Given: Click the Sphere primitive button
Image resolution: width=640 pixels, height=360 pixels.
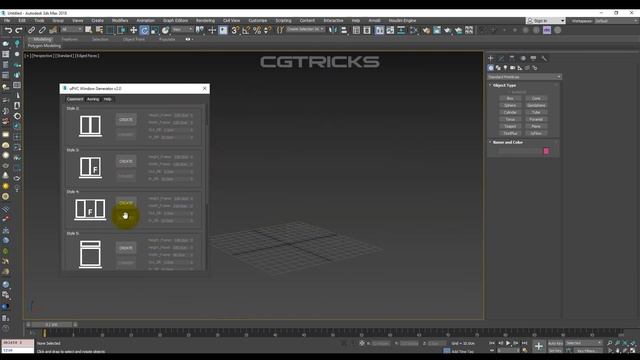Looking at the screenshot, I should (510, 105).
